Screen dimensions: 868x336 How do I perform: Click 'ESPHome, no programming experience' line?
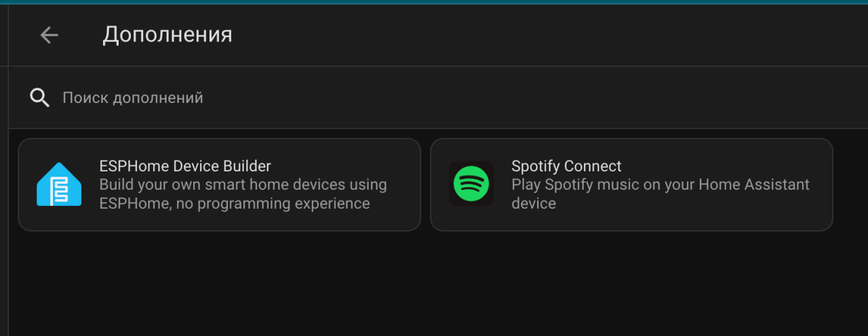tap(235, 203)
